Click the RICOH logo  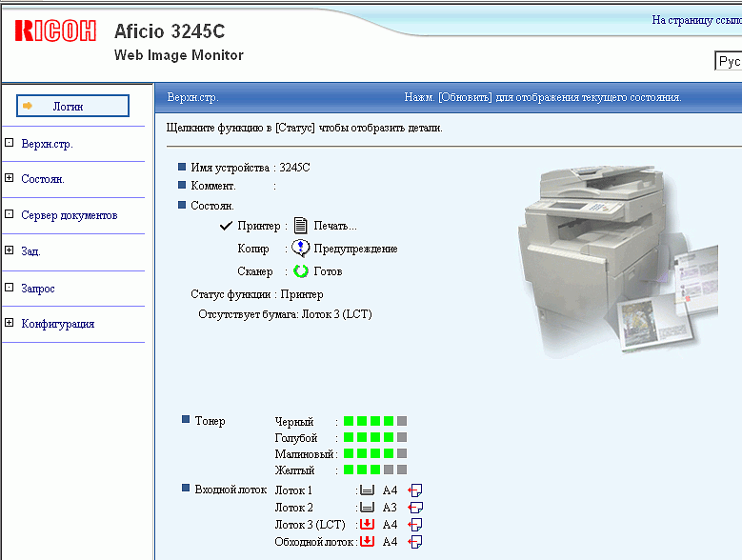coord(56,31)
